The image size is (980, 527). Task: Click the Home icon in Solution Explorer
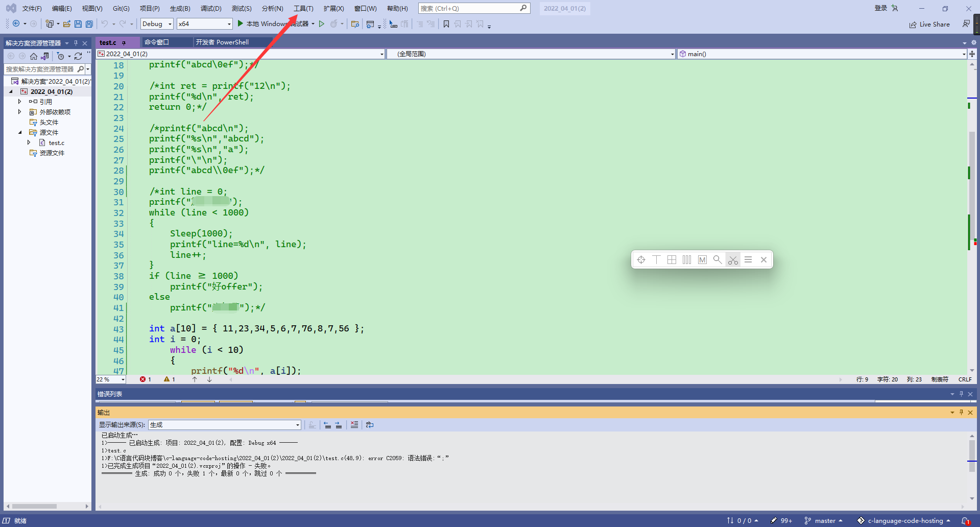[34, 56]
